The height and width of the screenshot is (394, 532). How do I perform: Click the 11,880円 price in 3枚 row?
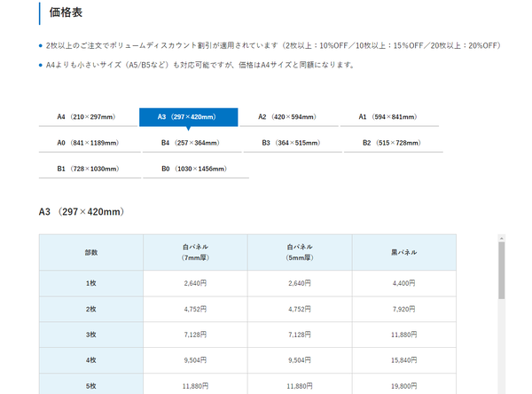click(x=404, y=335)
